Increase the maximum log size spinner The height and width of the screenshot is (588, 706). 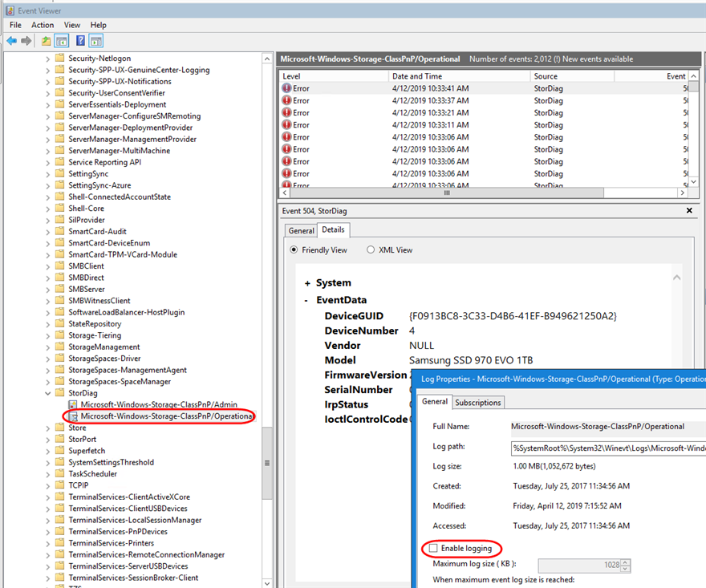pyautogui.click(x=625, y=562)
